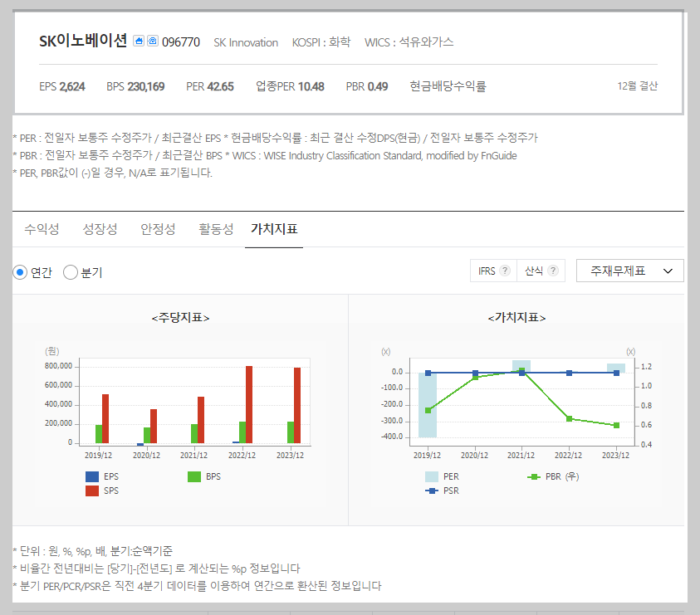
Task: Click the 2022/12 red SPS bar
Action: click(249, 404)
